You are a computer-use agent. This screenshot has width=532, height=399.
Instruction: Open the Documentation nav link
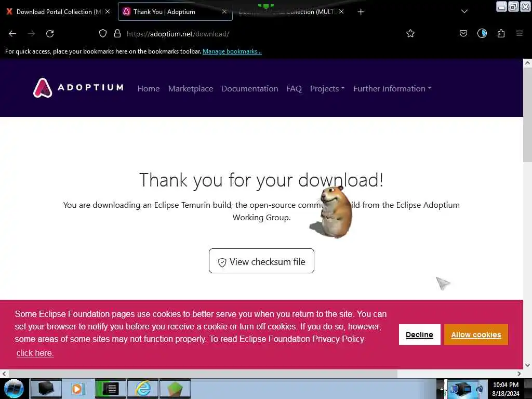[250, 88]
